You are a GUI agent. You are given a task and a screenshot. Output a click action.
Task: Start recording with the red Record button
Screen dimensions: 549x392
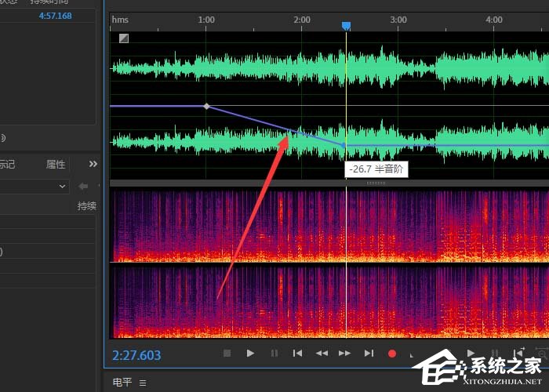point(392,354)
